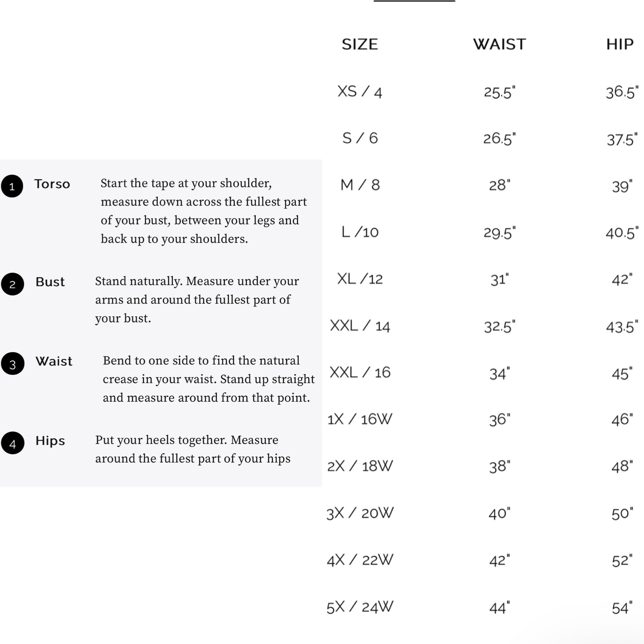Click the number 2 Bust circle icon

13,284
